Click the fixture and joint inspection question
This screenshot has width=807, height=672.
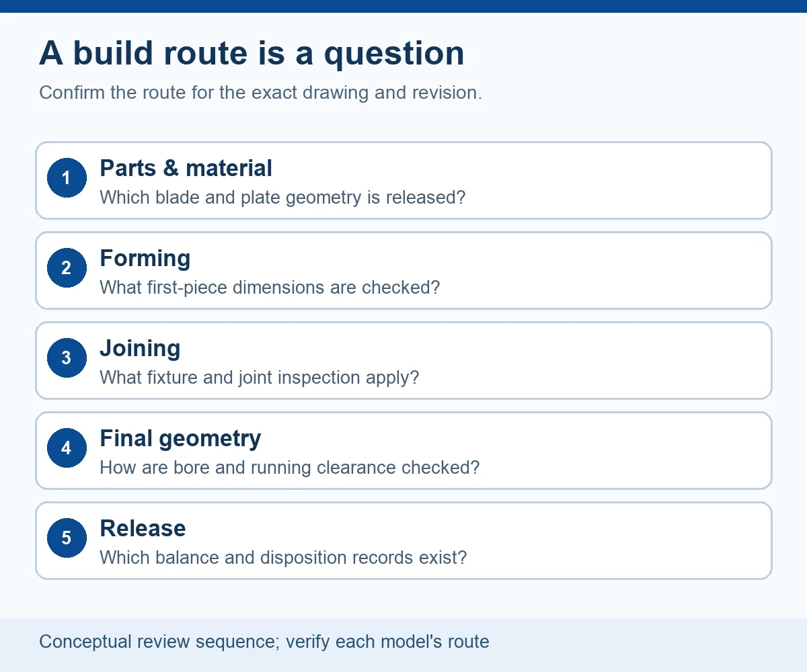pos(259,378)
